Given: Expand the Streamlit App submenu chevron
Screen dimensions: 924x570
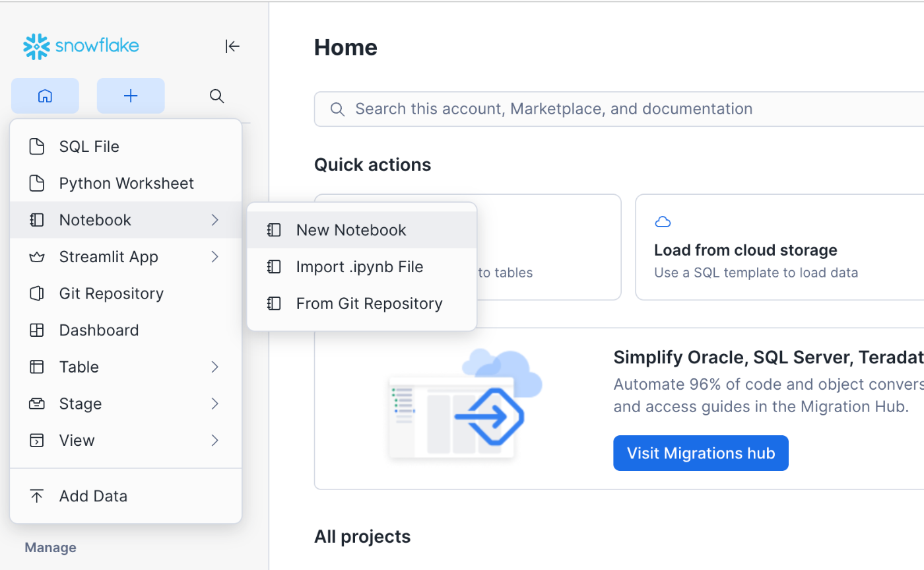Looking at the screenshot, I should pos(214,257).
